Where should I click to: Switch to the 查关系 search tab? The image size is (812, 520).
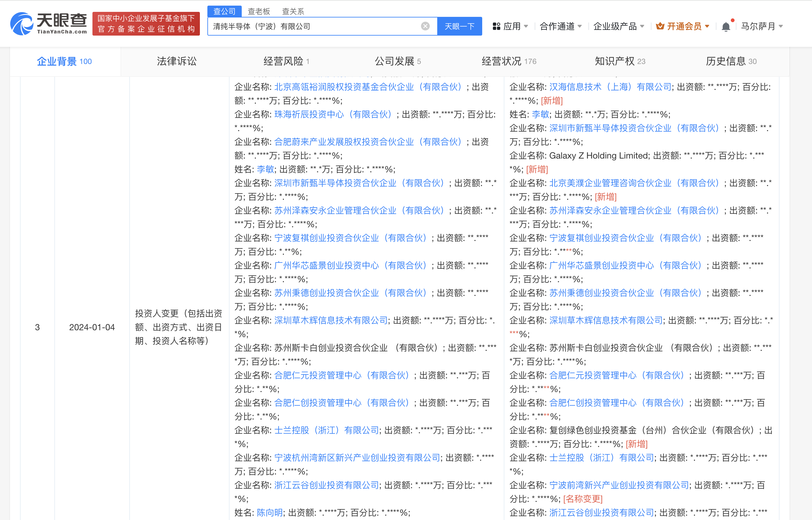(x=293, y=12)
